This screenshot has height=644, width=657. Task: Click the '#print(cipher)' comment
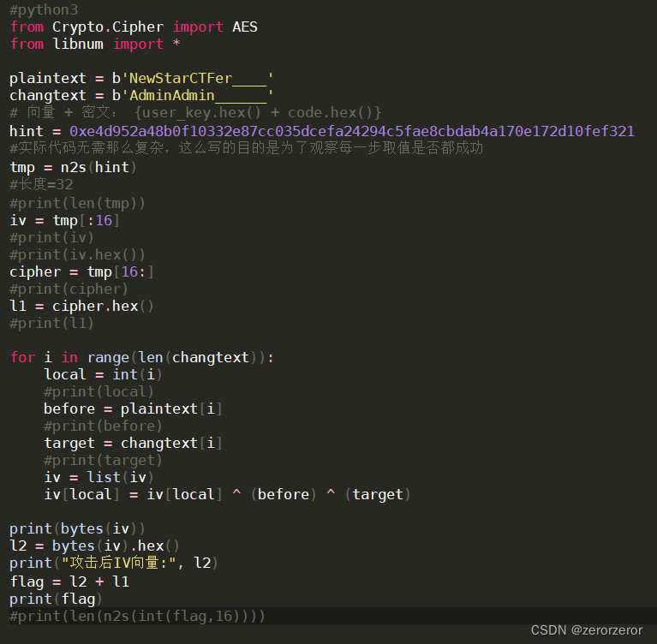[x=69, y=289]
